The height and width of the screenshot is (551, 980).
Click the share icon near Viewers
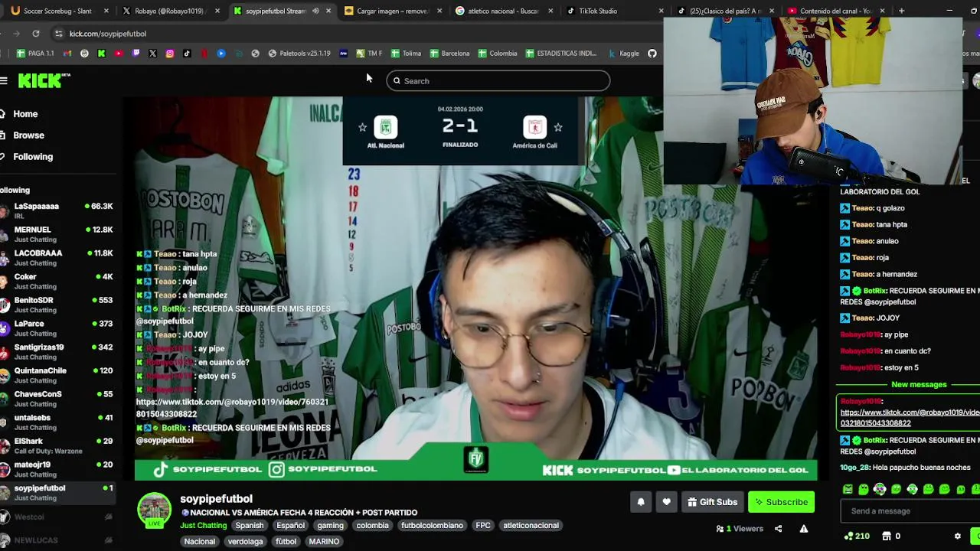(x=778, y=529)
